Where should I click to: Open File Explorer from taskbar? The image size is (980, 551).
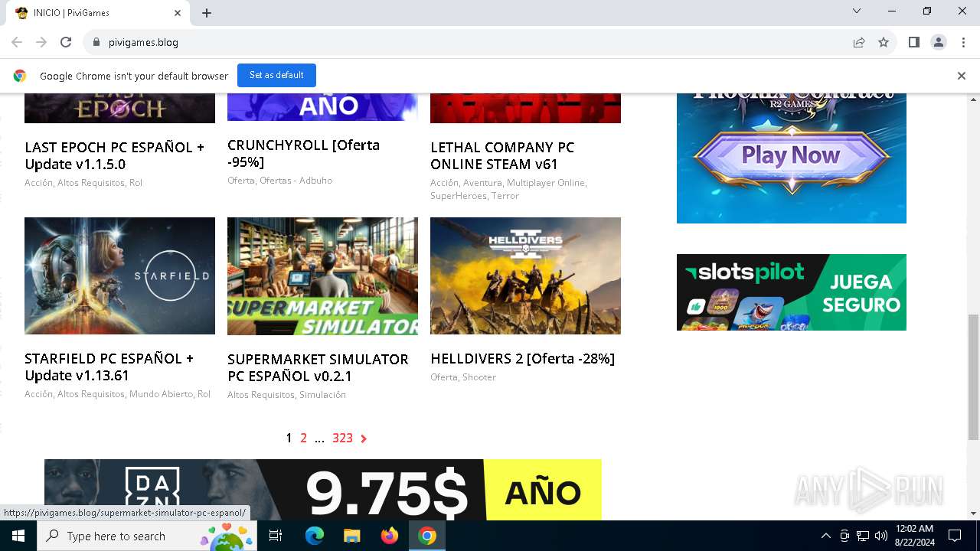coord(351,536)
